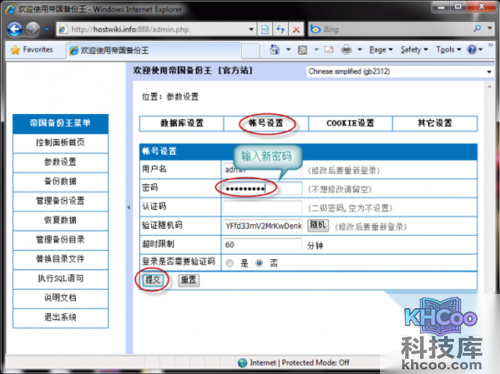Click the 认证码 input field
This screenshot has height=374, width=500.
point(263,207)
